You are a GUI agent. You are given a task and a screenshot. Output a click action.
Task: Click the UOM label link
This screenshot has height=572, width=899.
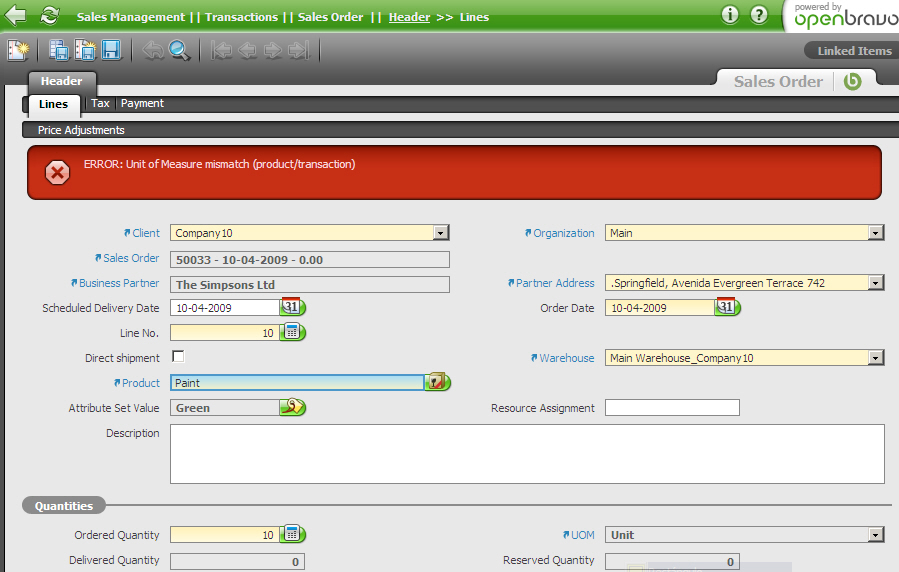[583, 535]
